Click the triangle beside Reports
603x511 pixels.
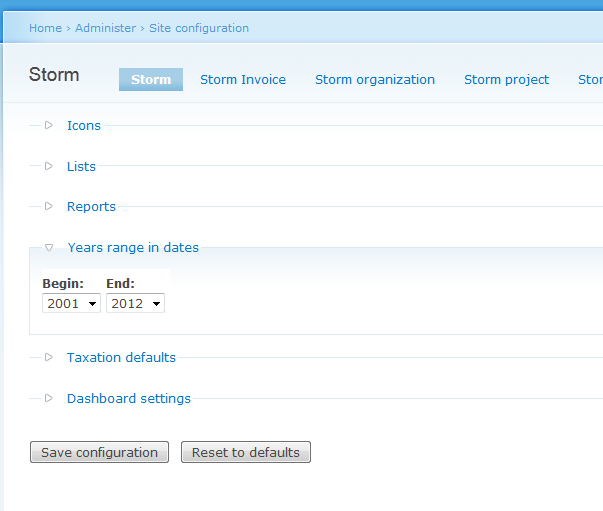pyautogui.click(x=48, y=206)
